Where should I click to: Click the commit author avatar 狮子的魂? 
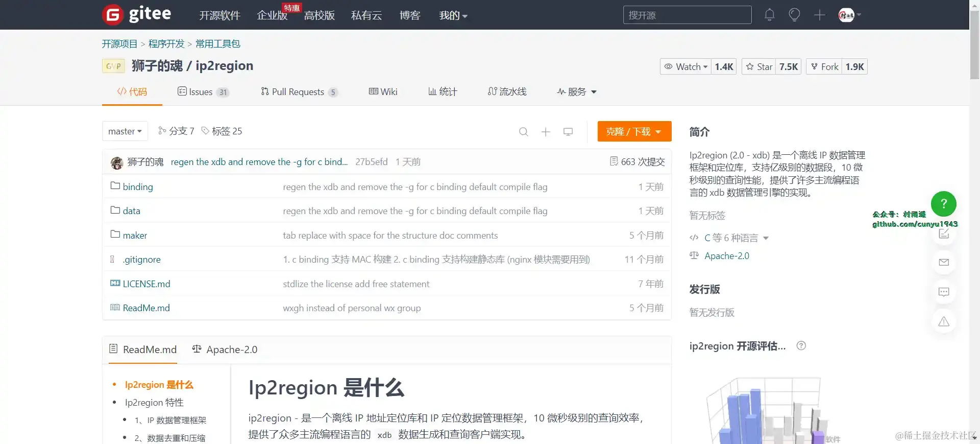117,162
